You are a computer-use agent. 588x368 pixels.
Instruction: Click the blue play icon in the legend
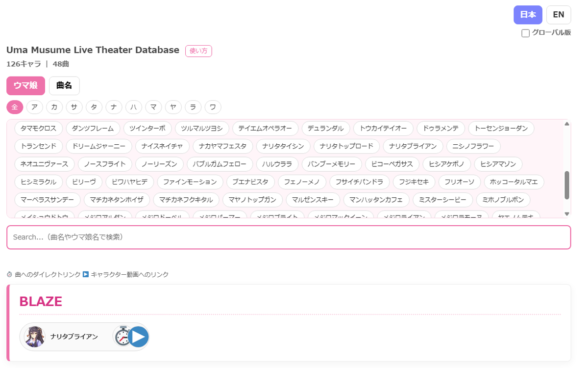(86, 274)
